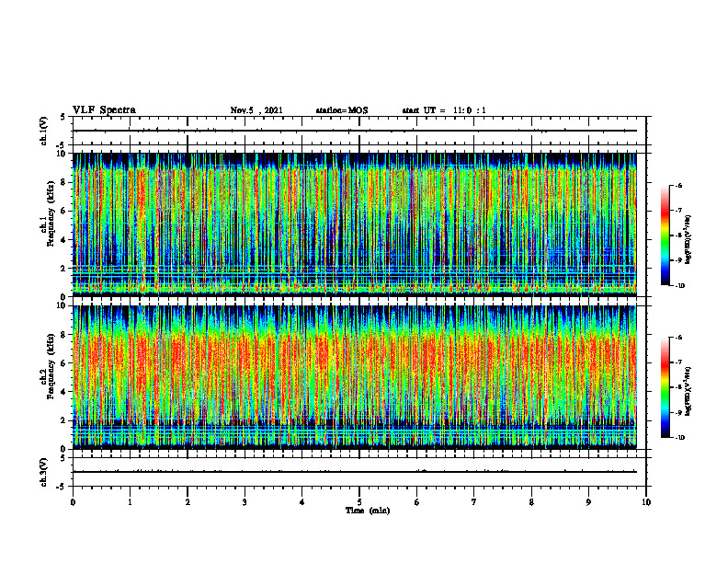Click the ch.3 voltage waveform panel
The height and width of the screenshot is (563, 728).
(x=359, y=472)
